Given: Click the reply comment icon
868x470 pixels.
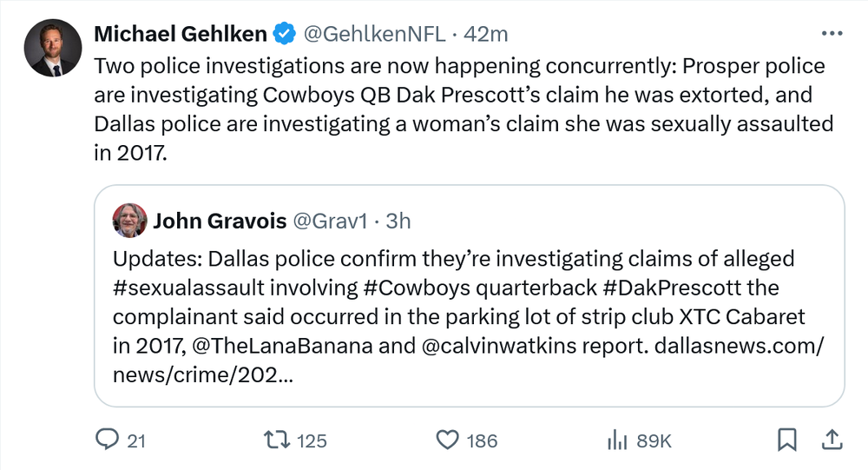Looking at the screenshot, I should point(107,440).
